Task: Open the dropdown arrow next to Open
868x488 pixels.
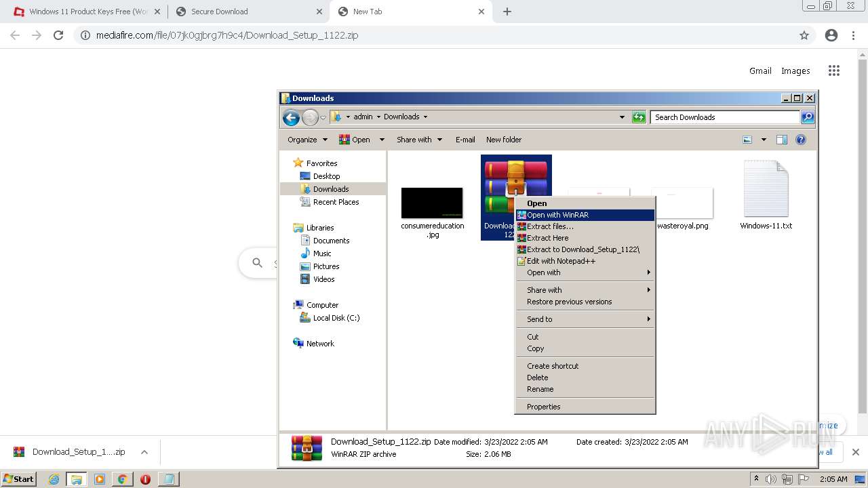Action: click(381, 140)
